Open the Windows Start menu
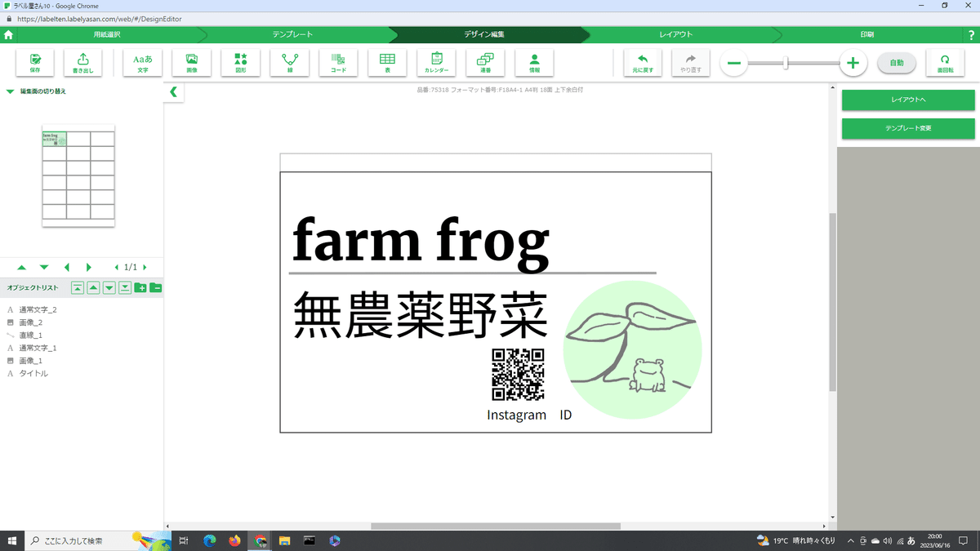The width and height of the screenshot is (980, 551). coord(12,540)
